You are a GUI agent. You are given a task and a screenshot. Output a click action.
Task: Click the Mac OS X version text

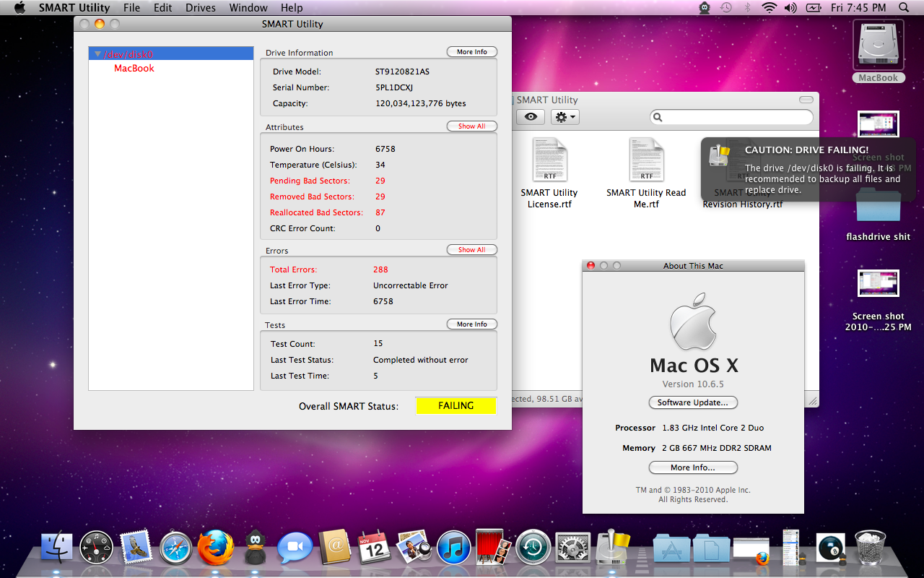[693, 384]
